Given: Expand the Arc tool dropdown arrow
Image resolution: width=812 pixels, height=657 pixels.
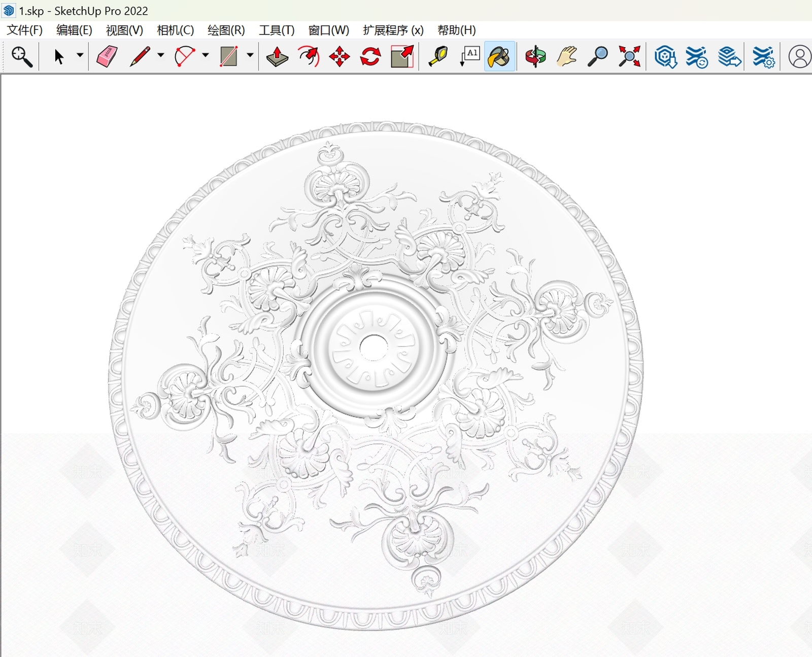Looking at the screenshot, I should point(205,55).
